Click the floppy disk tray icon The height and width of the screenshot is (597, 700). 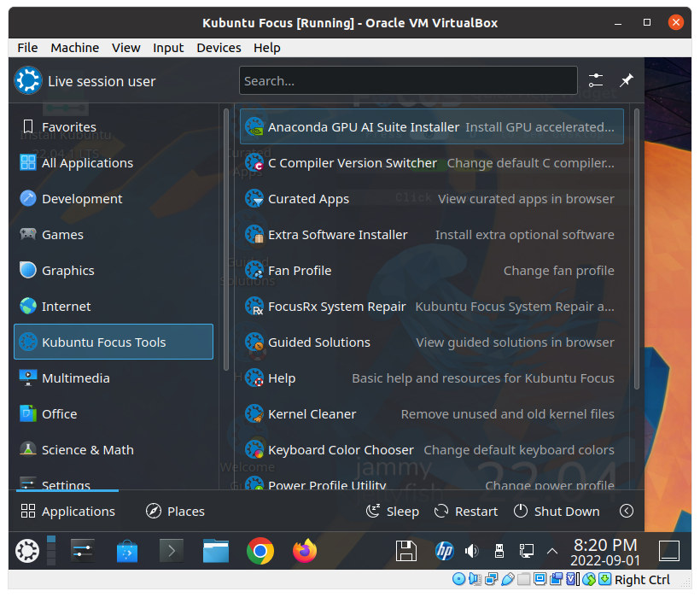(405, 551)
